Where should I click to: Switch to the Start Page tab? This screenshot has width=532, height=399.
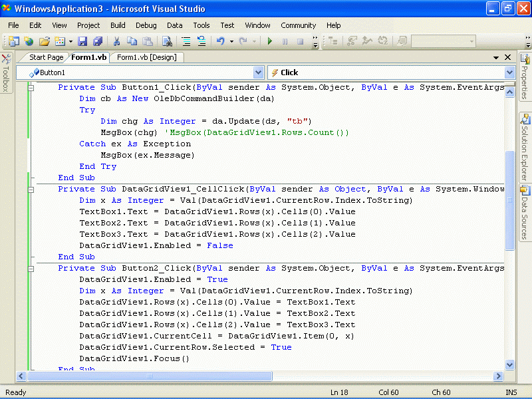point(46,57)
